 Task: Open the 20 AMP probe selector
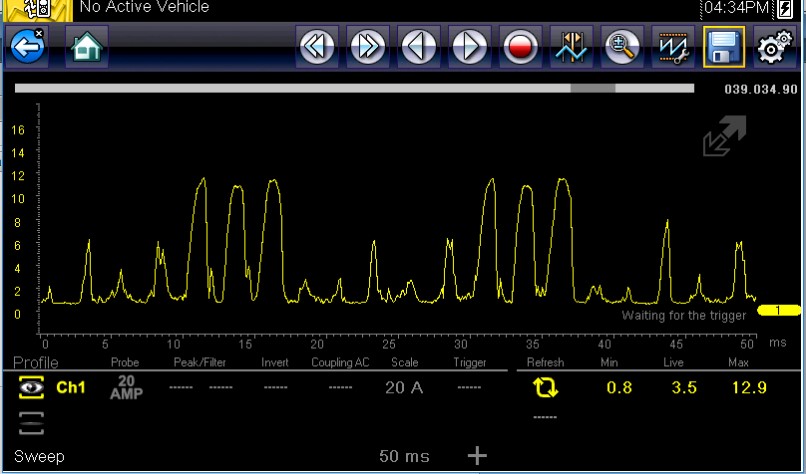(x=124, y=388)
